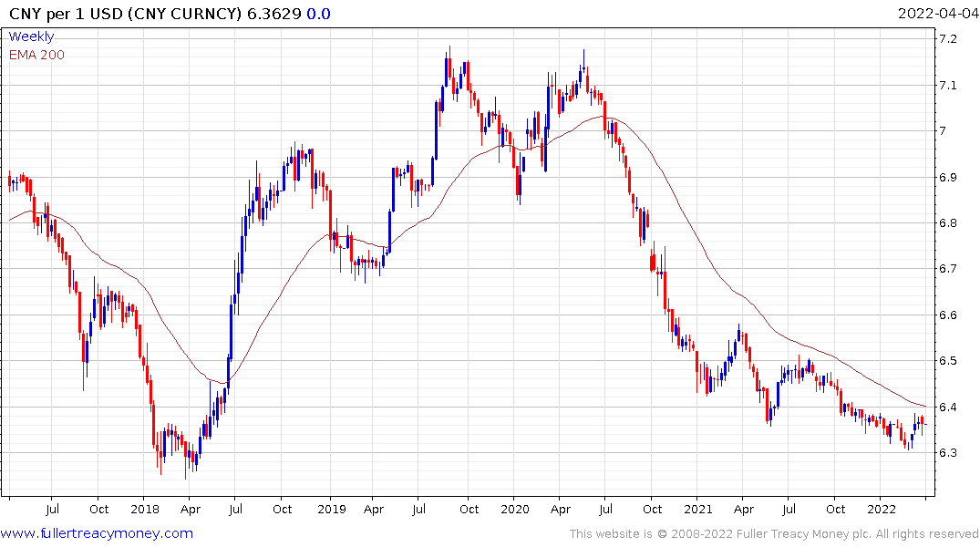This screenshot has width=980, height=547.
Task: Click the 6.3 price axis label
Action: tap(947, 452)
